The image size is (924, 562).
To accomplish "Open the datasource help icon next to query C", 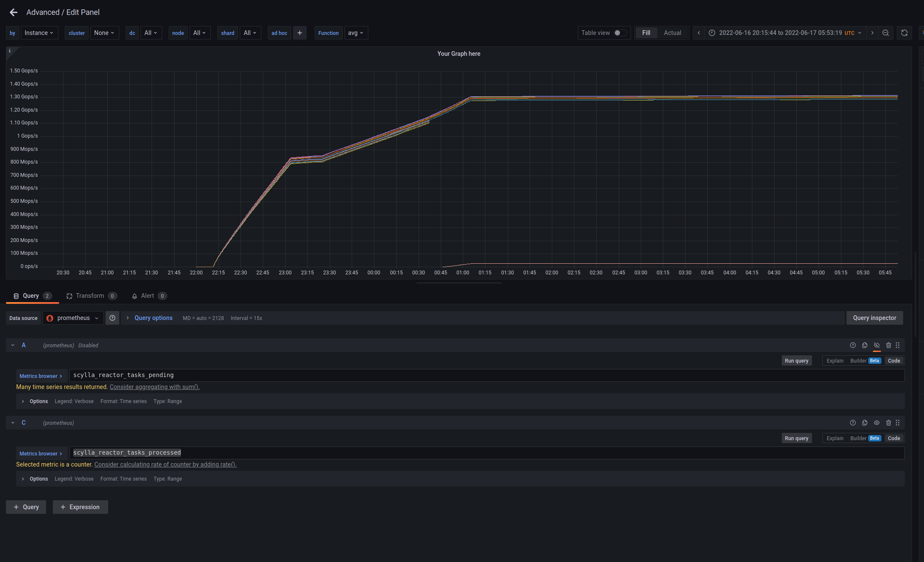I will (853, 423).
